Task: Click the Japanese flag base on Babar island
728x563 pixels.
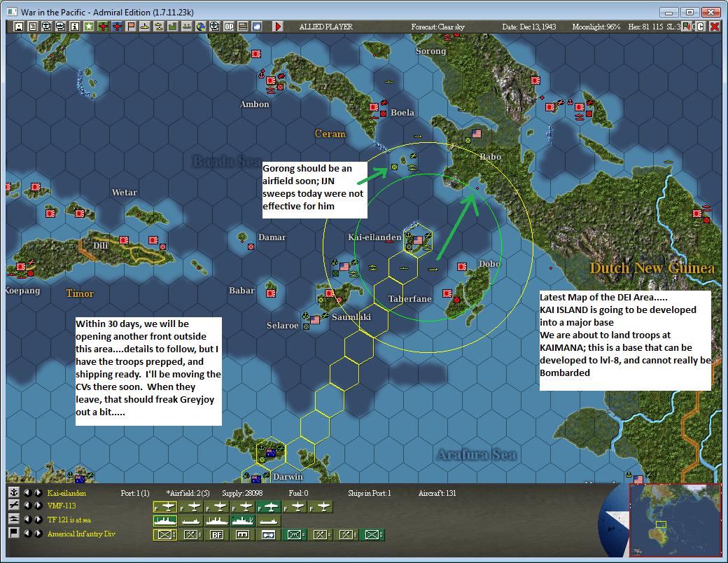Action: (x=271, y=293)
